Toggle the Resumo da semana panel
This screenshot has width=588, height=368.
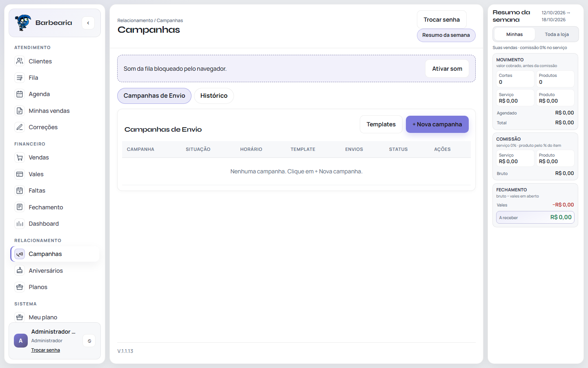[x=446, y=35]
